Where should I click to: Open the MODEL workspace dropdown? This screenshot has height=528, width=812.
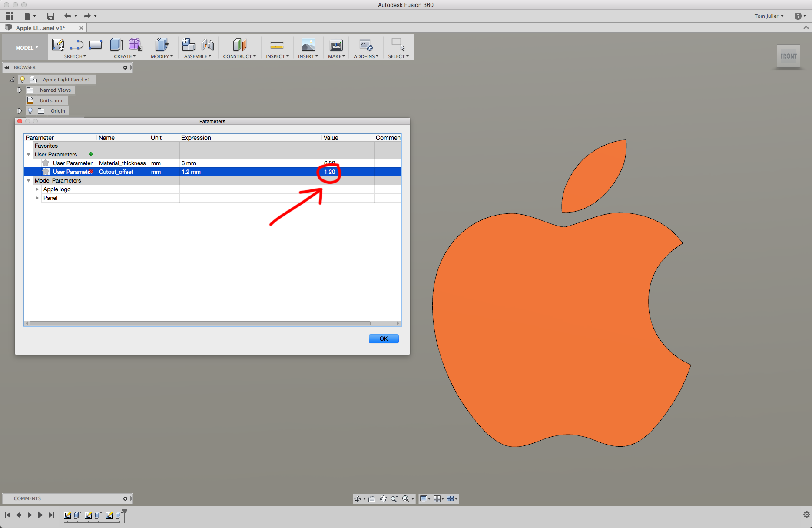26,47
